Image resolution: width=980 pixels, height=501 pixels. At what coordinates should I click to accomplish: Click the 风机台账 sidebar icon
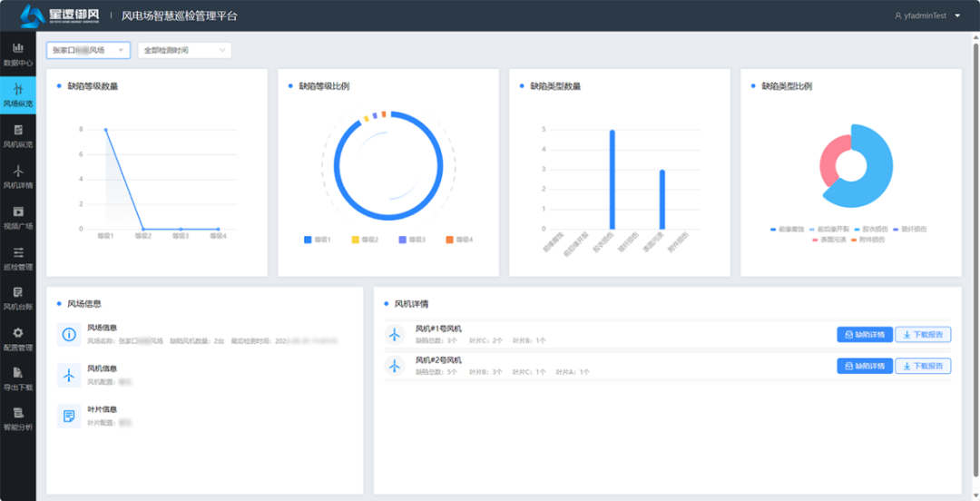(x=17, y=298)
